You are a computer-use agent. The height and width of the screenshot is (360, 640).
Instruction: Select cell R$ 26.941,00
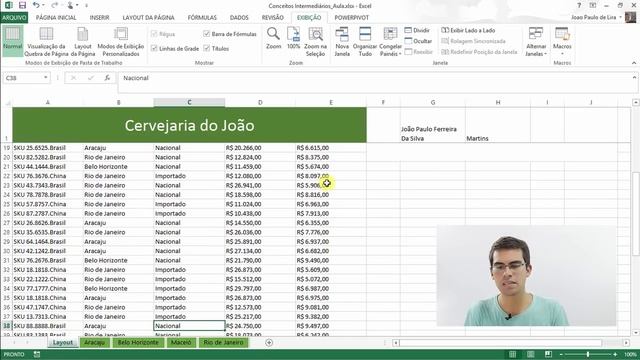(260, 185)
